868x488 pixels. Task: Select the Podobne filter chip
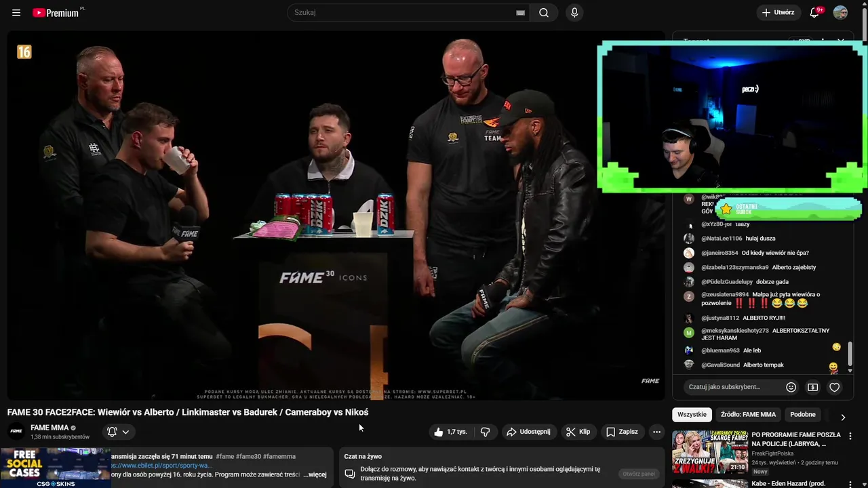802,414
